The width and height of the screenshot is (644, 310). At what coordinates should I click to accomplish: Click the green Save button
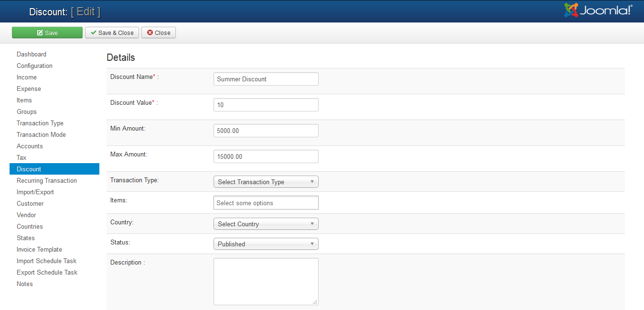click(x=47, y=33)
